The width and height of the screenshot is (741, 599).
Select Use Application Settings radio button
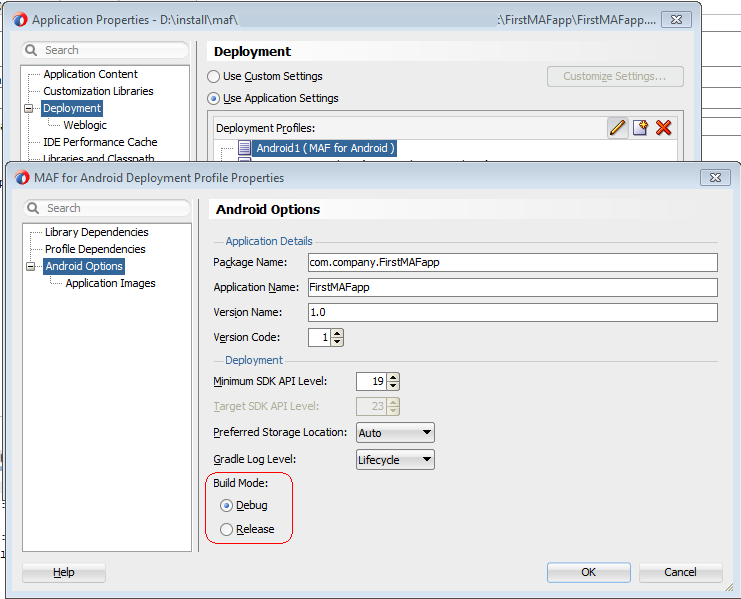pos(214,98)
